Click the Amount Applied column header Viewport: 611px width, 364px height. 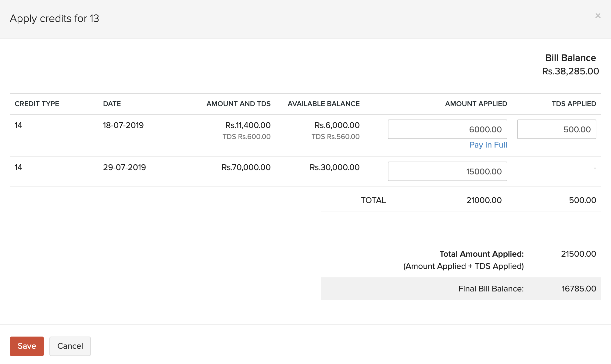pos(476,104)
